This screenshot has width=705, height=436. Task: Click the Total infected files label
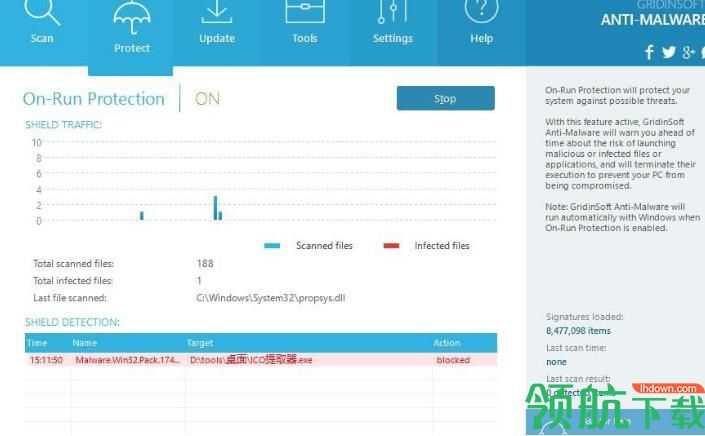click(x=73, y=280)
